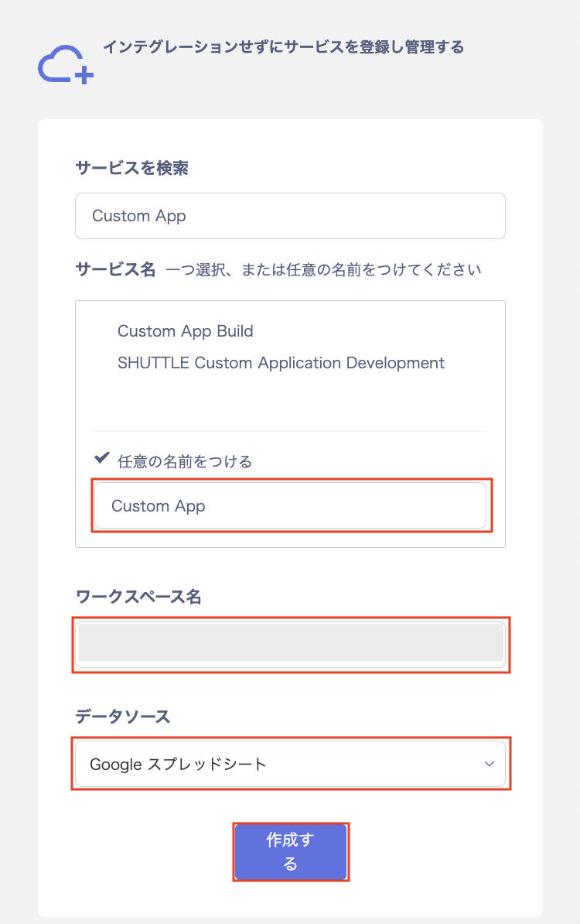
Task: Click the 一つ選択 hint text
Action: pyautogui.click(x=323, y=270)
